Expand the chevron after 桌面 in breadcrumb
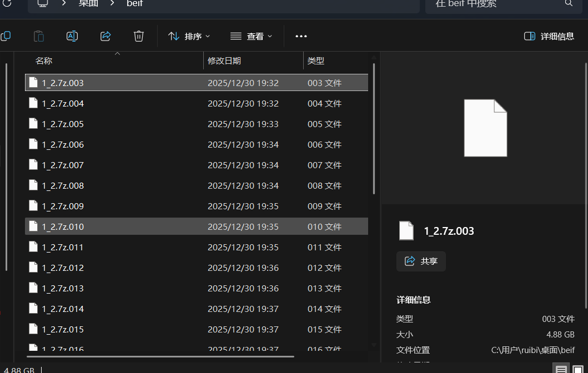 [x=113, y=3]
